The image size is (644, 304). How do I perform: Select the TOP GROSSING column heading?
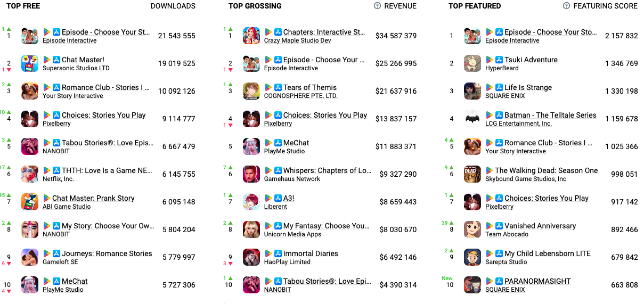[x=255, y=6]
